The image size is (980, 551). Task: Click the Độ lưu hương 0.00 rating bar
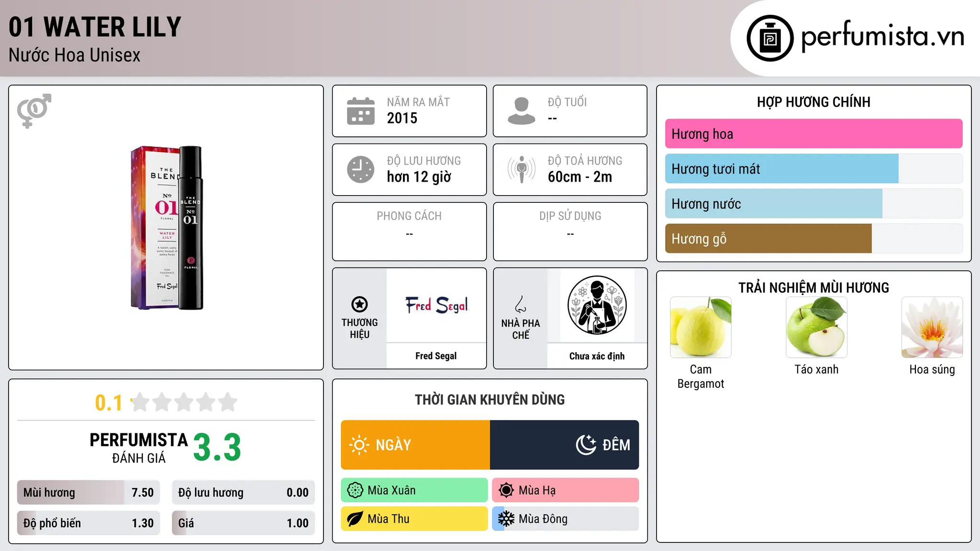coord(244,493)
